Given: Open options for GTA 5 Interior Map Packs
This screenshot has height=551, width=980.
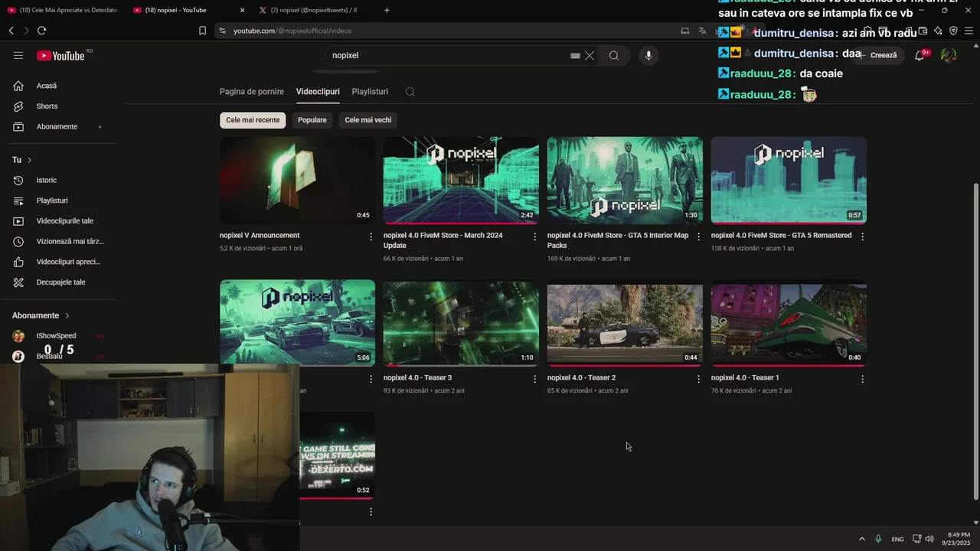Looking at the screenshot, I should pos(698,236).
